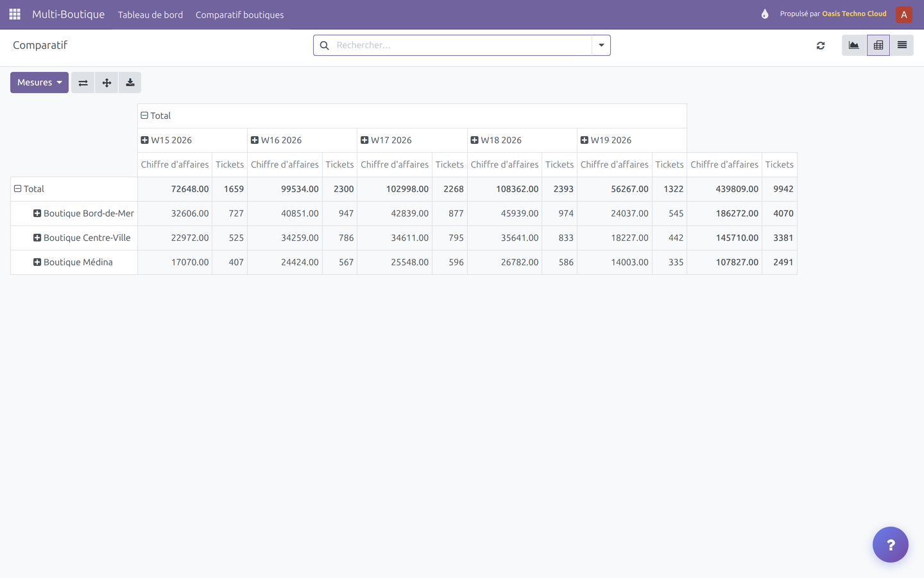Click total cell 439809.00
The width and height of the screenshot is (924, 578).
[724, 189]
